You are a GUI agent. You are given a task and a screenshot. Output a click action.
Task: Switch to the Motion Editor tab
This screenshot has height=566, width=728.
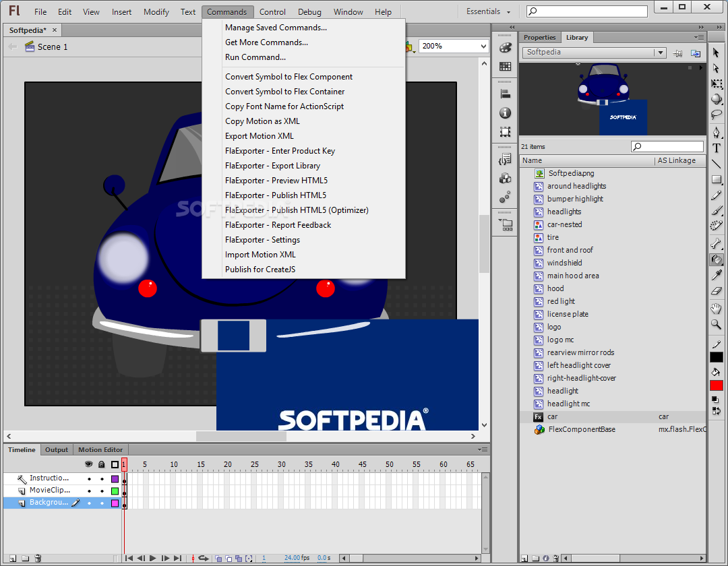(100, 449)
